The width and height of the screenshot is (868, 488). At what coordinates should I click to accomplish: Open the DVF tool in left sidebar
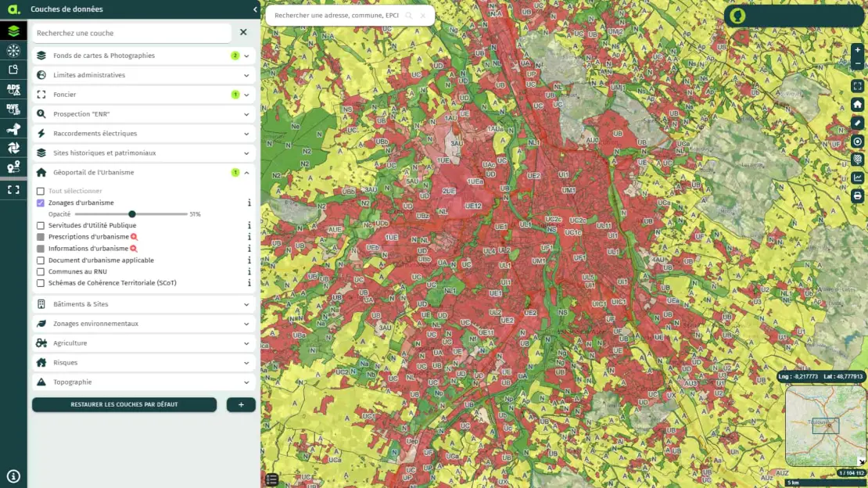13,109
